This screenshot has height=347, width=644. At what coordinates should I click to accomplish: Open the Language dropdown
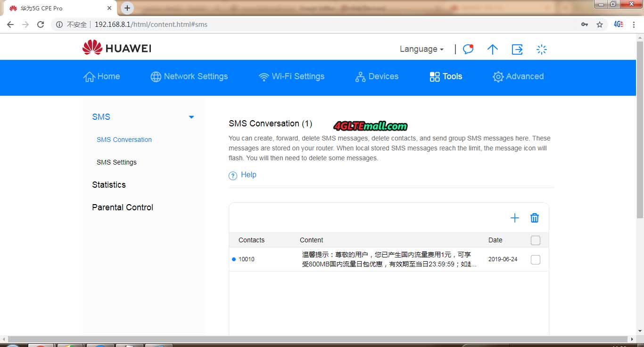(x=421, y=49)
